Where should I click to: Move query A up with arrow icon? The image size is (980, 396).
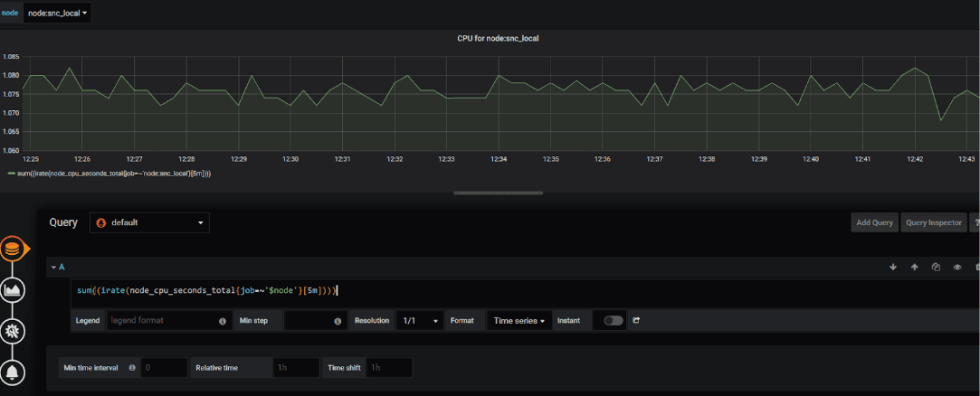click(914, 267)
